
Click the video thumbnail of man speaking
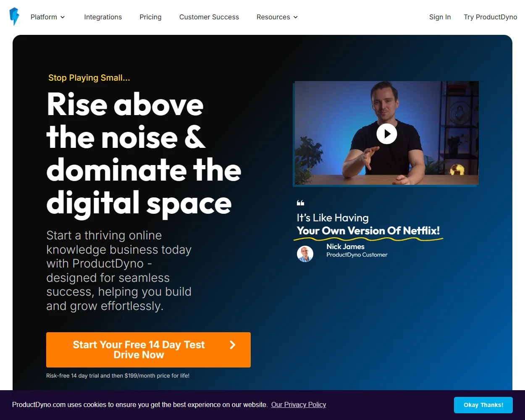[386, 133]
